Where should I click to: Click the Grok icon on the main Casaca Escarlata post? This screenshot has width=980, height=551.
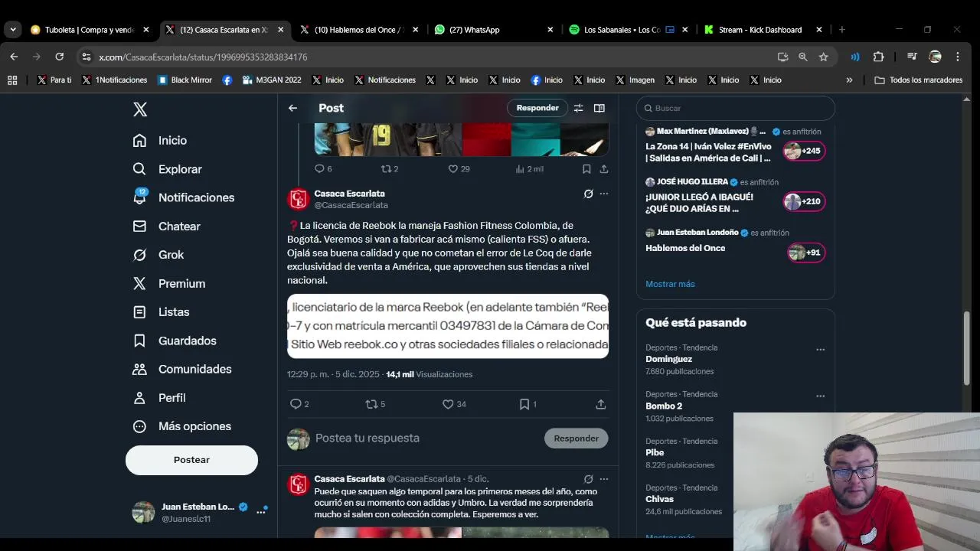pyautogui.click(x=588, y=194)
